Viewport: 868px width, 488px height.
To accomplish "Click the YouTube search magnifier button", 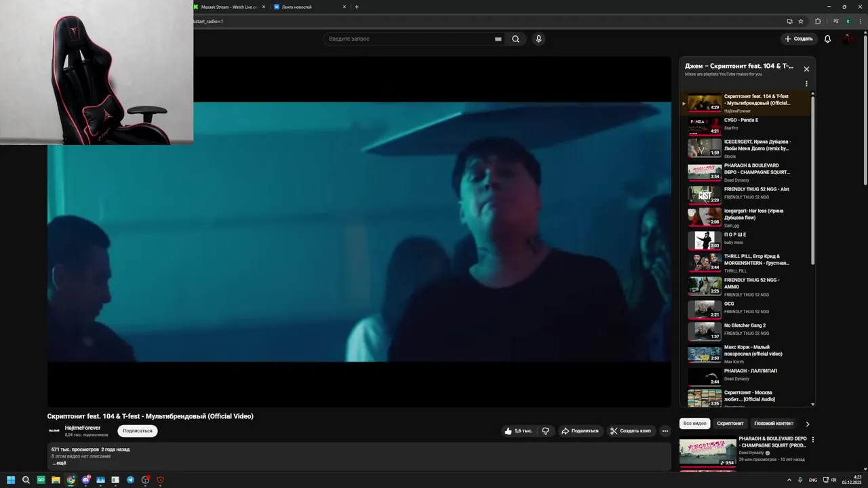I will 515,39.
